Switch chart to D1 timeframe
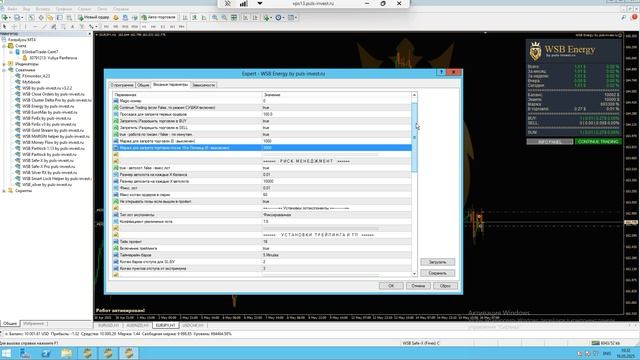Image resolution: width=640 pixels, height=360 pixels. point(163,27)
